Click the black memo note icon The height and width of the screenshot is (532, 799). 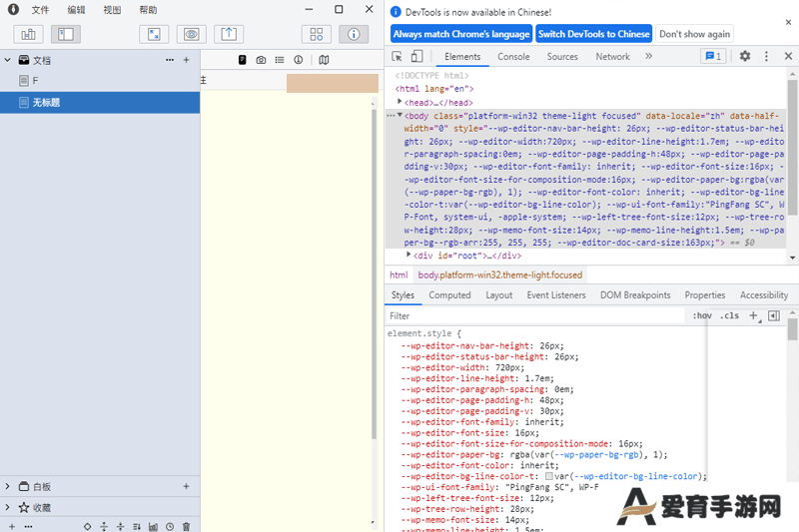click(243, 60)
